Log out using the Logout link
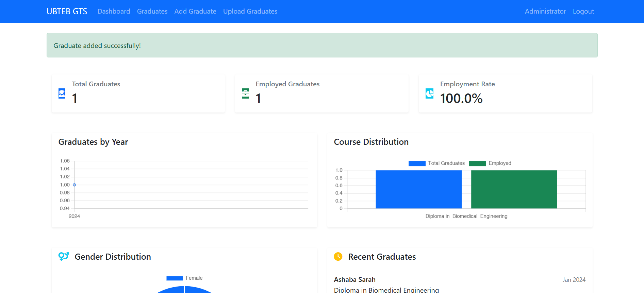 (583, 11)
